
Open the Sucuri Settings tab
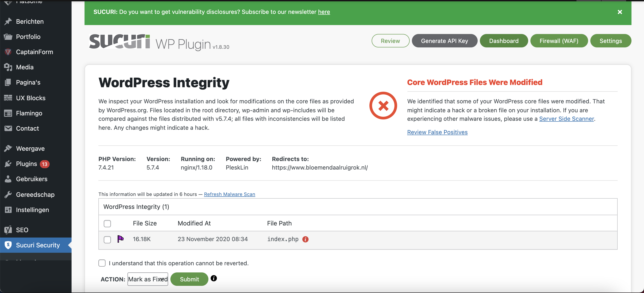coord(610,41)
